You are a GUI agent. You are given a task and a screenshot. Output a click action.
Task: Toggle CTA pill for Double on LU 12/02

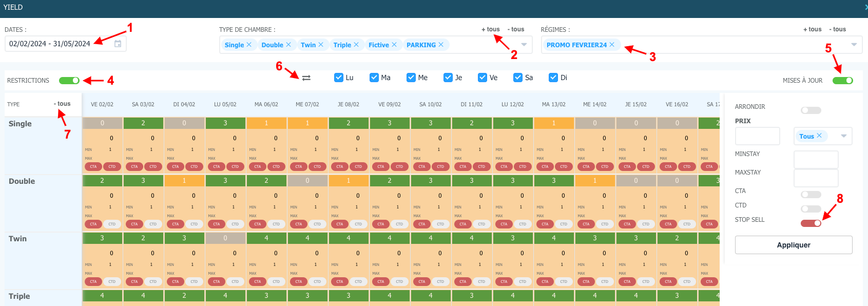(504, 224)
